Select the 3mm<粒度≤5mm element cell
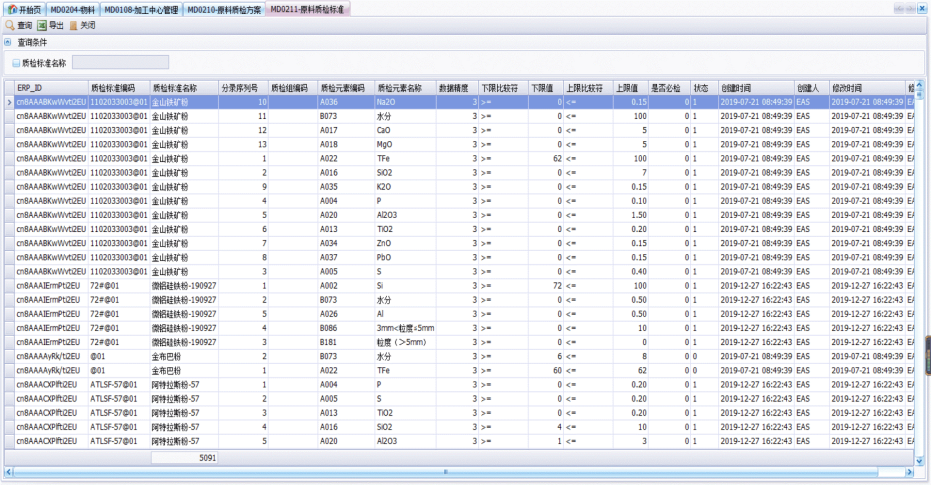Screen dimensions: 931x485 [x=406, y=328]
